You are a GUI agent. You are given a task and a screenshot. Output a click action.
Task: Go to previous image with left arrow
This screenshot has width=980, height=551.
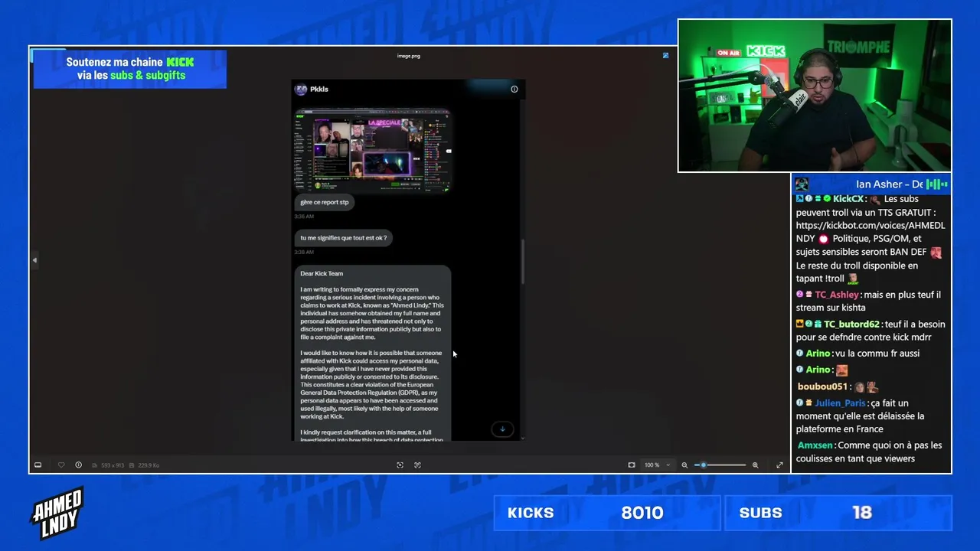coord(34,260)
